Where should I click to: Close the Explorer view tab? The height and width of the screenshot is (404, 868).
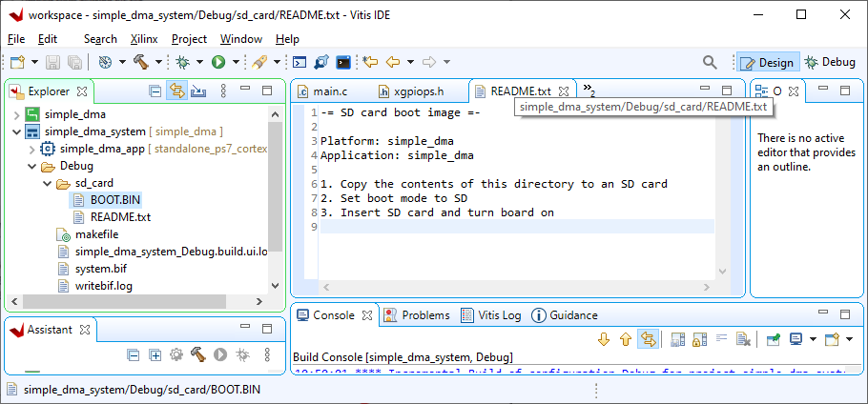(x=82, y=91)
